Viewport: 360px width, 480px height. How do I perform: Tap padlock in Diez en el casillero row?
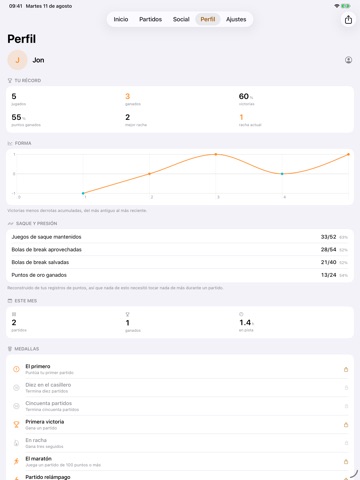346,388
